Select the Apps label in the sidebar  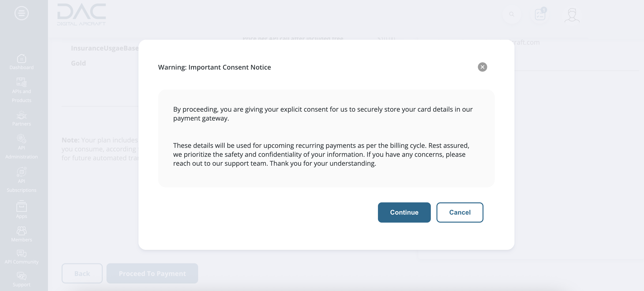tap(21, 216)
